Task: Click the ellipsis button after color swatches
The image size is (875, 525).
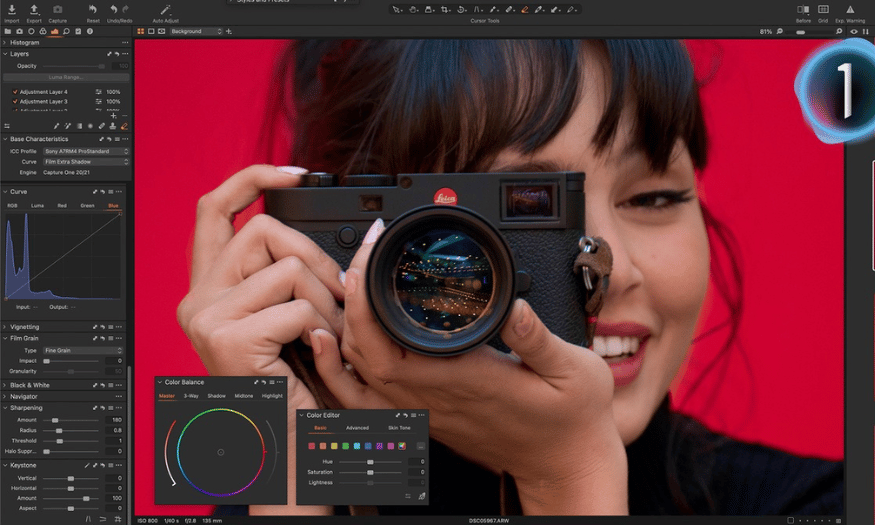Action: (x=421, y=446)
